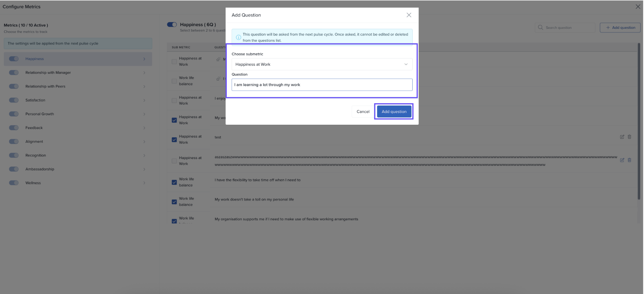Disable the Wellness metric toggle

14,183
